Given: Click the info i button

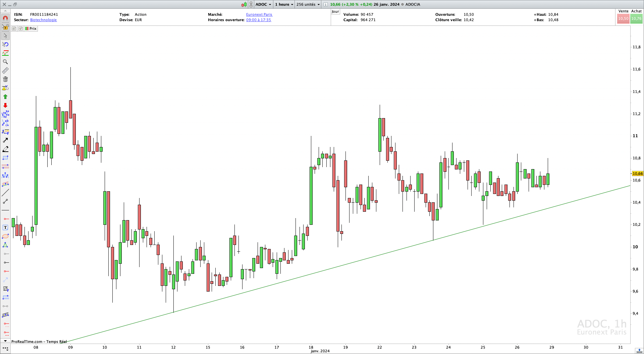Looking at the screenshot, I should pos(325,4).
